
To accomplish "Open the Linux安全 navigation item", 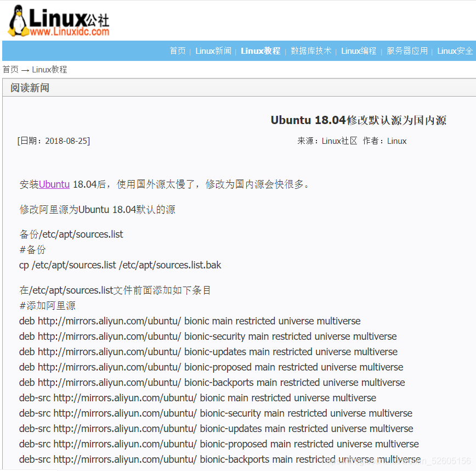I will click(455, 51).
